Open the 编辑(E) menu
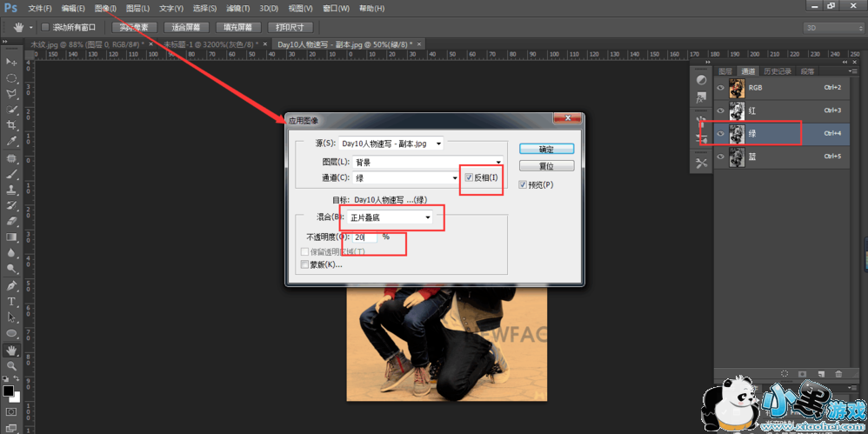868x434 pixels. [x=73, y=9]
